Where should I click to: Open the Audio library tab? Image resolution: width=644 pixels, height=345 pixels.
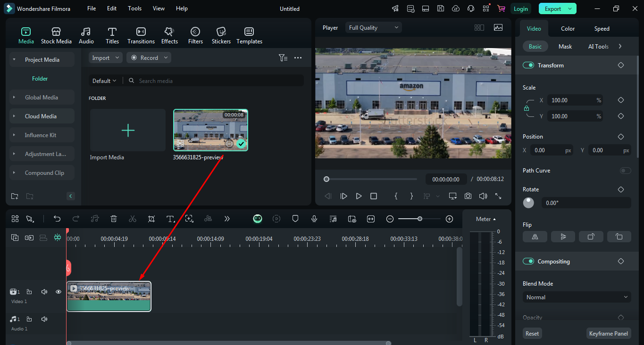[86, 35]
